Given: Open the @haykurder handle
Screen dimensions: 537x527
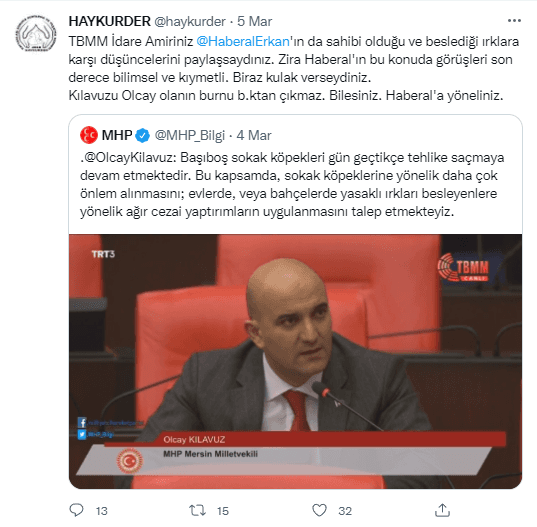Looking at the screenshot, I should click(190, 22).
